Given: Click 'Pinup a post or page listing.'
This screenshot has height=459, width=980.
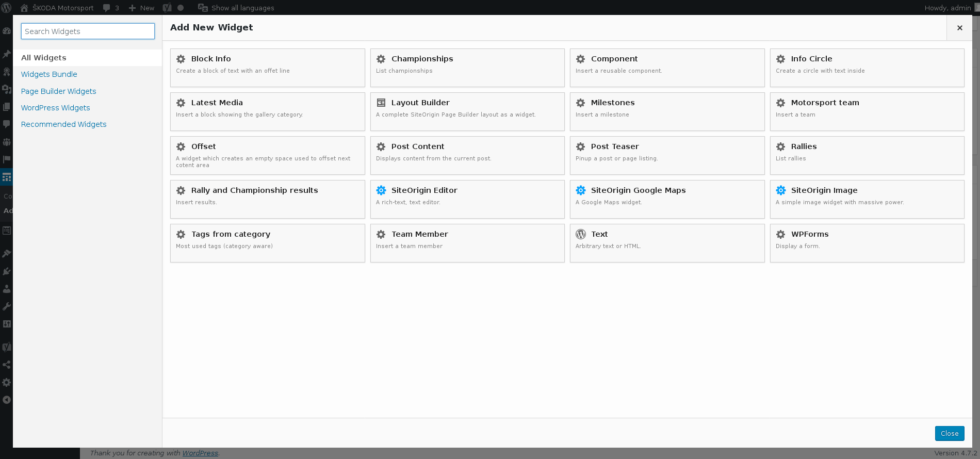Looking at the screenshot, I should (617, 158).
